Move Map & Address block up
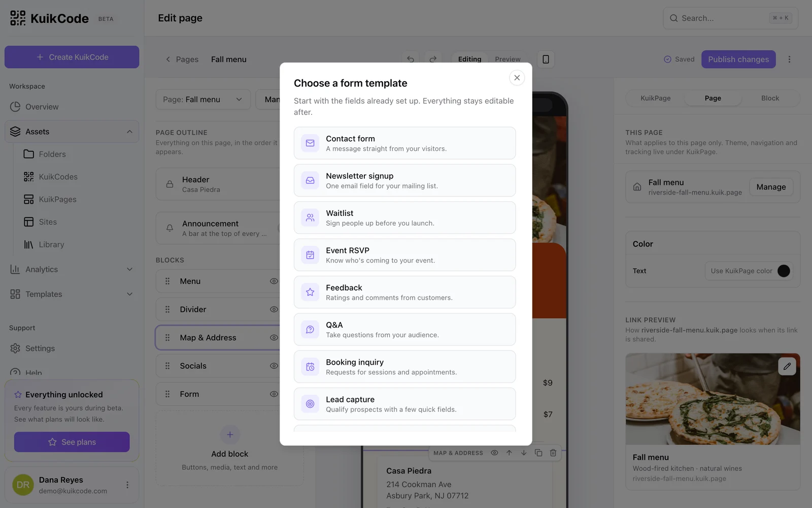Screen dimensions: 812x508 pos(509,453)
